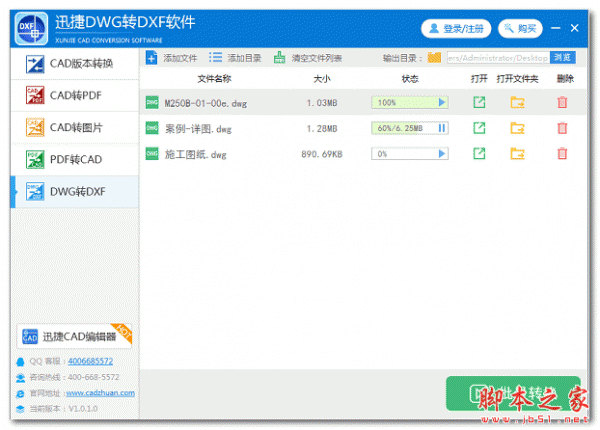Click the DWG file icon of M250B-01-00e.dwg

(x=152, y=102)
